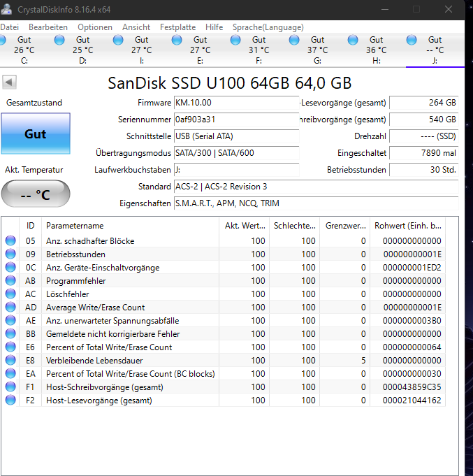Select disk D: with 25 °C
The height and width of the screenshot is (476, 473).
pyautogui.click(x=82, y=50)
